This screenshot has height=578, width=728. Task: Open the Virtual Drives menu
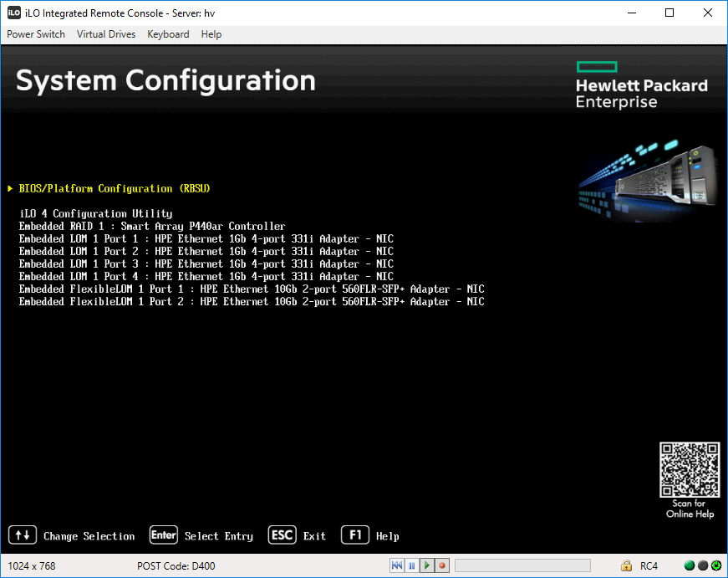click(105, 34)
